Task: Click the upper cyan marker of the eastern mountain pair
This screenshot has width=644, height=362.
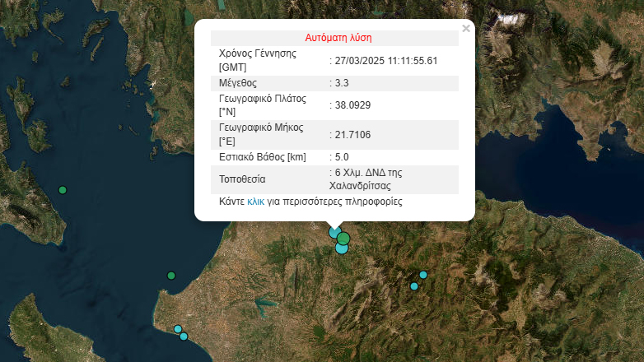Action: (x=423, y=275)
